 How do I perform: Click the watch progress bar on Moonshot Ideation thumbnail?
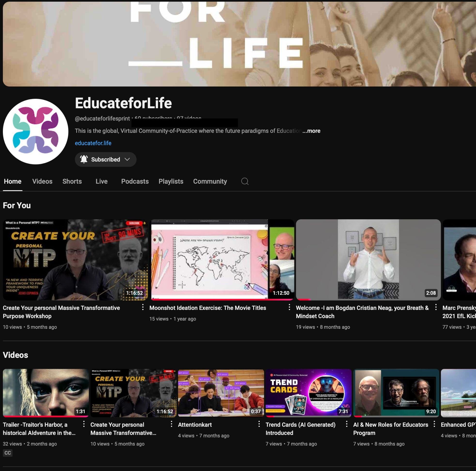(x=222, y=300)
